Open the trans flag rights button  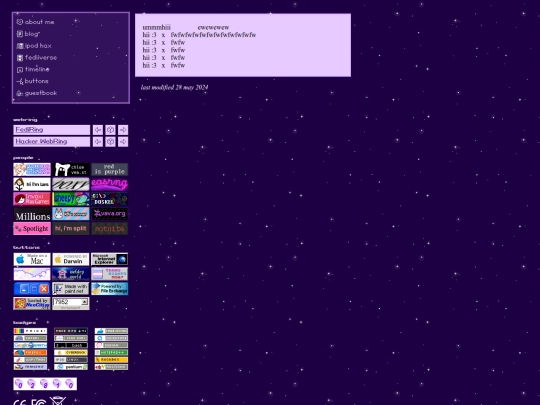110,274
